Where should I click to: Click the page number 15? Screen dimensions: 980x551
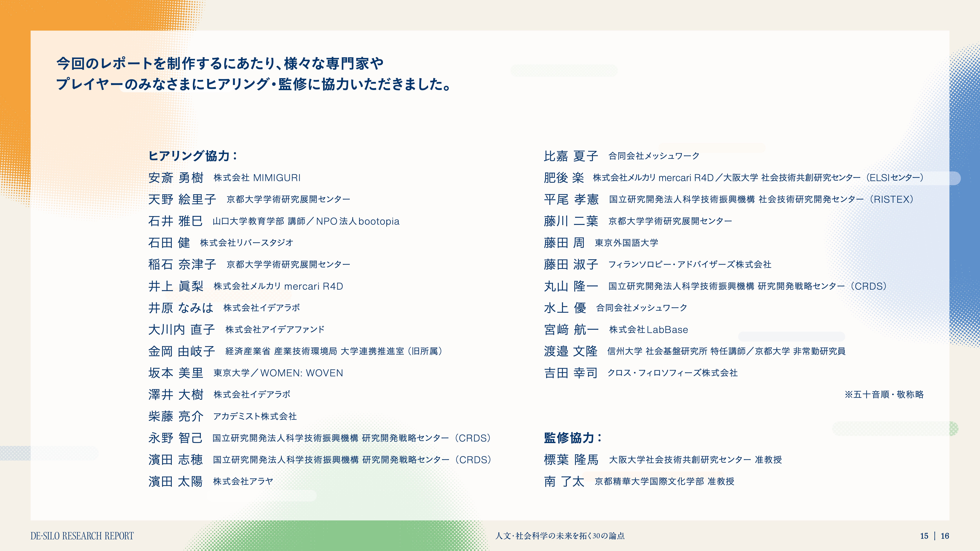(924, 536)
